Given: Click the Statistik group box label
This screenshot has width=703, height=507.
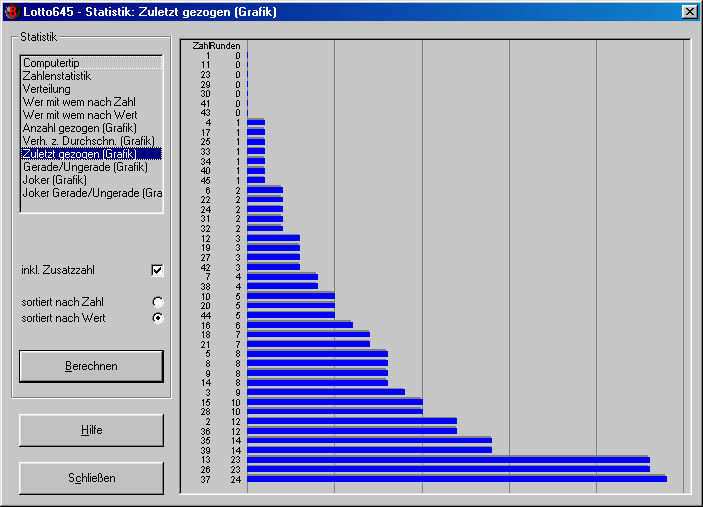Looking at the screenshot, I should 39,37.
